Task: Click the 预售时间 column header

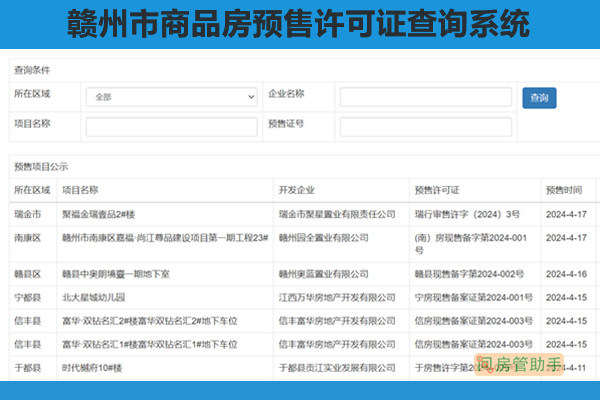Action: tap(564, 190)
